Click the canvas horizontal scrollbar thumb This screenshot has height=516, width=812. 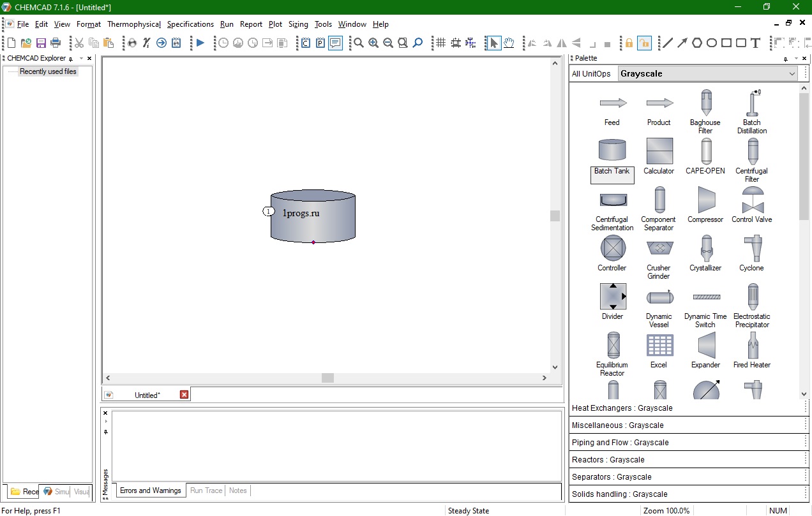(327, 378)
